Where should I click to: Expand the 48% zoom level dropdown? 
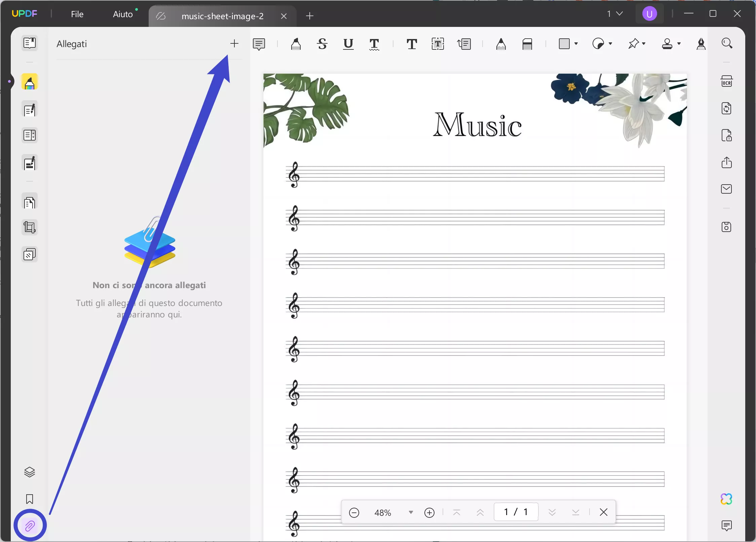click(x=411, y=512)
